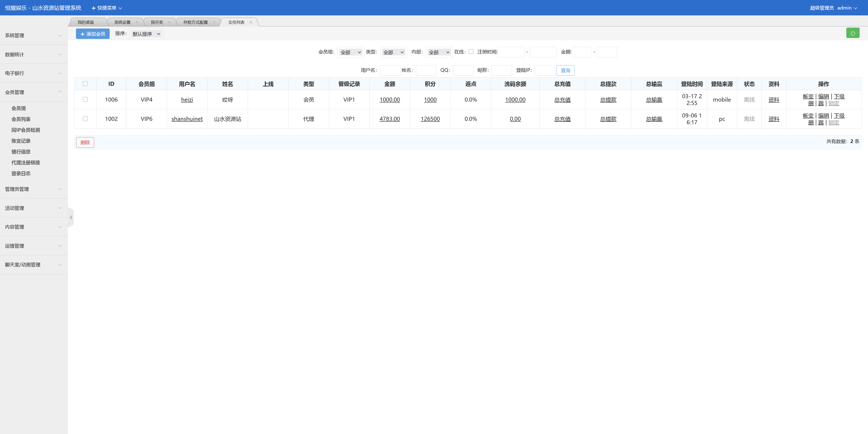The image size is (868, 434).
Task: Focus the 用户名 search input field
Action: (x=390, y=70)
